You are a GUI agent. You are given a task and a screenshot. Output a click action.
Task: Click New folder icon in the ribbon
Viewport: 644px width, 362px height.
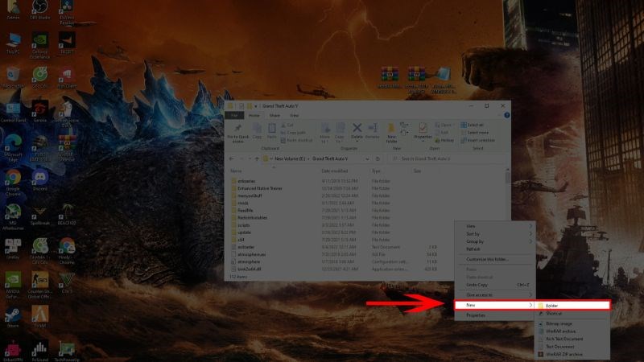pos(391,133)
